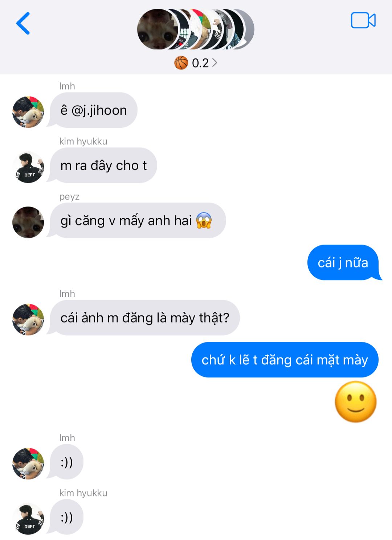This screenshot has width=392, height=540.
Task: Select lmh's ':))' message bubble
Action: [67, 462]
